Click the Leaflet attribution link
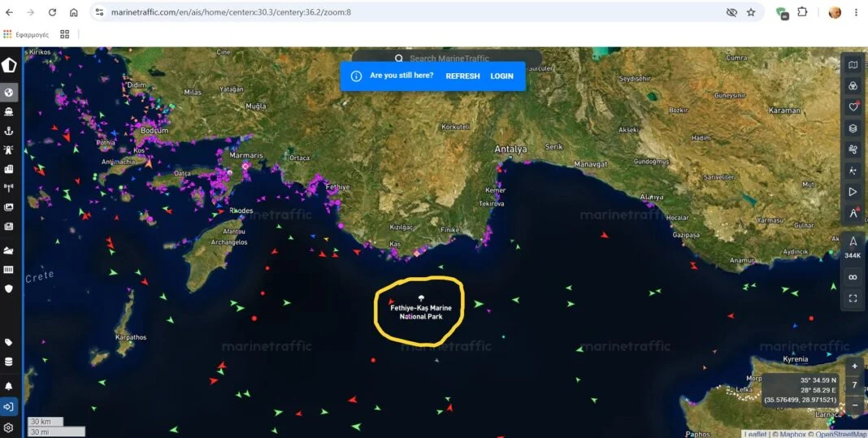The image size is (868, 438). (x=755, y=434)
